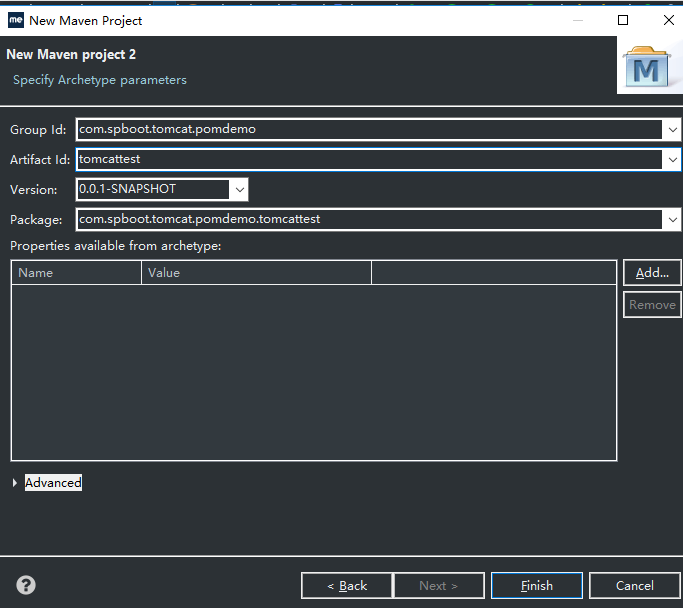
Task: Open the Version dropdown arrow
Action: click(239, 189)
